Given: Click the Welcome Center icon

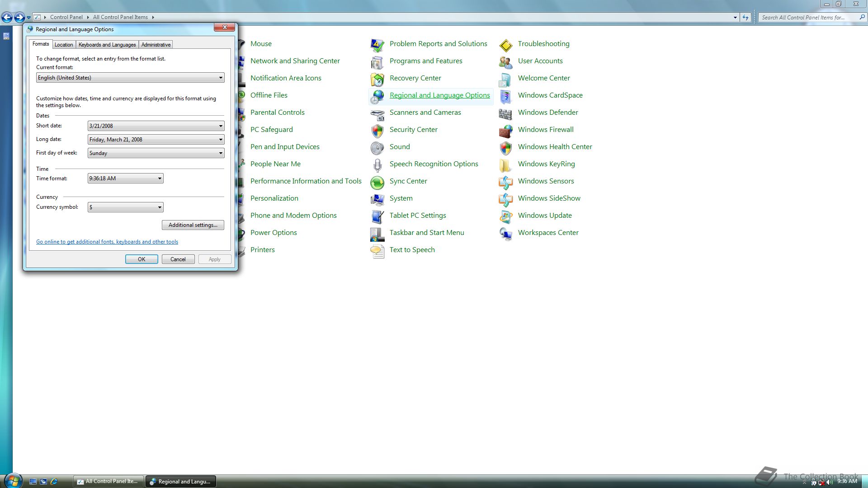Looking at the screenshot, I should click(505, 79).
